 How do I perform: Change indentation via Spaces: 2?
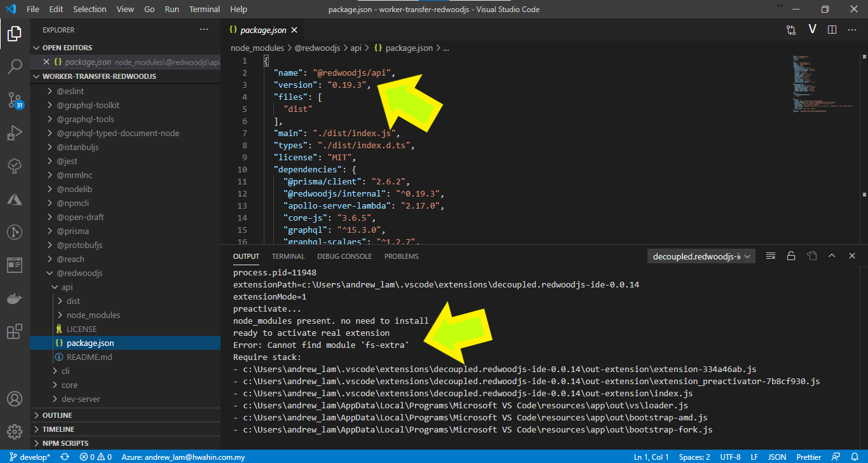[695, 457]
